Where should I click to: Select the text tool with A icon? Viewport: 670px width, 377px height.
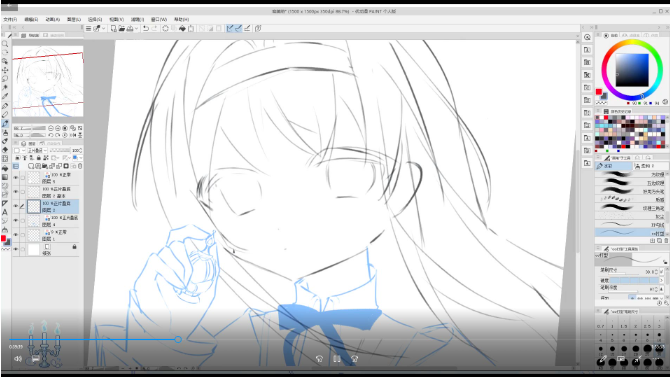(5, 212)
